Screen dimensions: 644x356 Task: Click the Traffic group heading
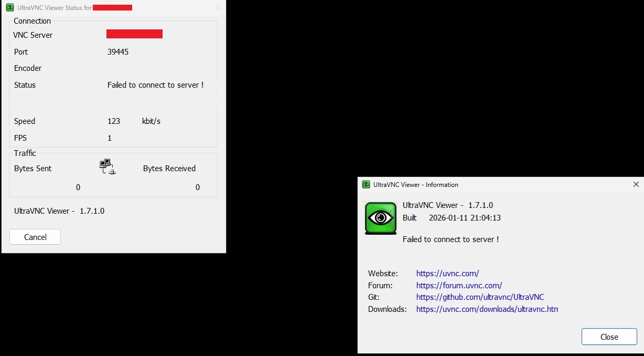pos(25,153)
